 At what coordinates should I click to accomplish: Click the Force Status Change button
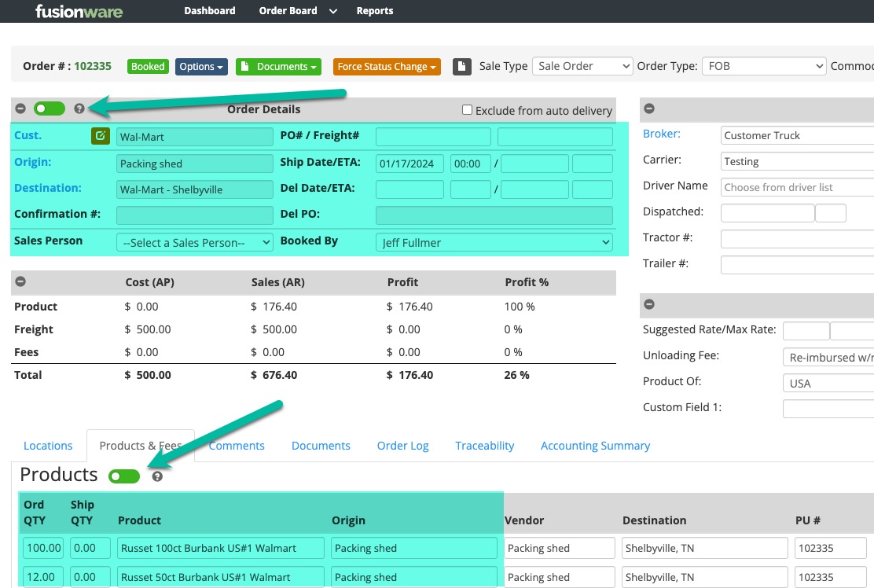pyautogui.click(x=387, y=67)
